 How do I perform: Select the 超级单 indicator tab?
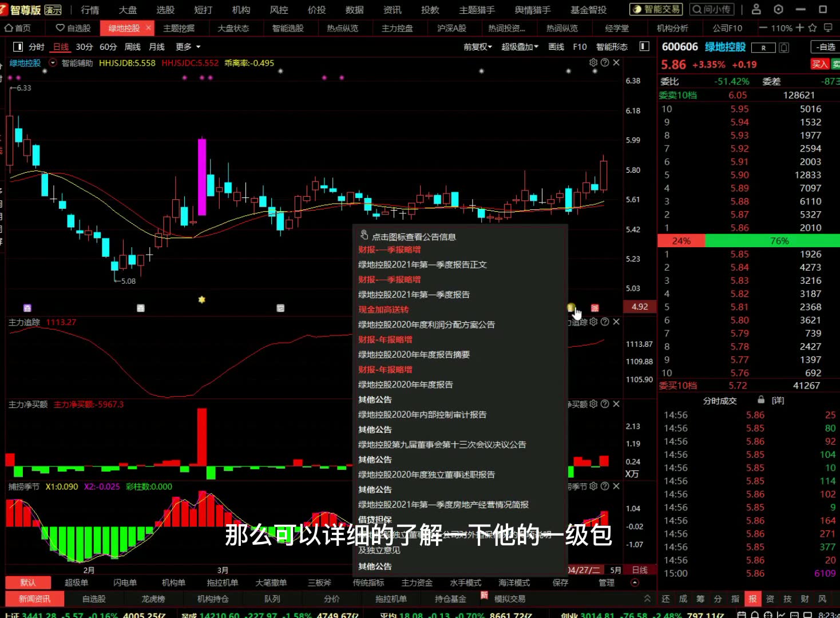76,583
